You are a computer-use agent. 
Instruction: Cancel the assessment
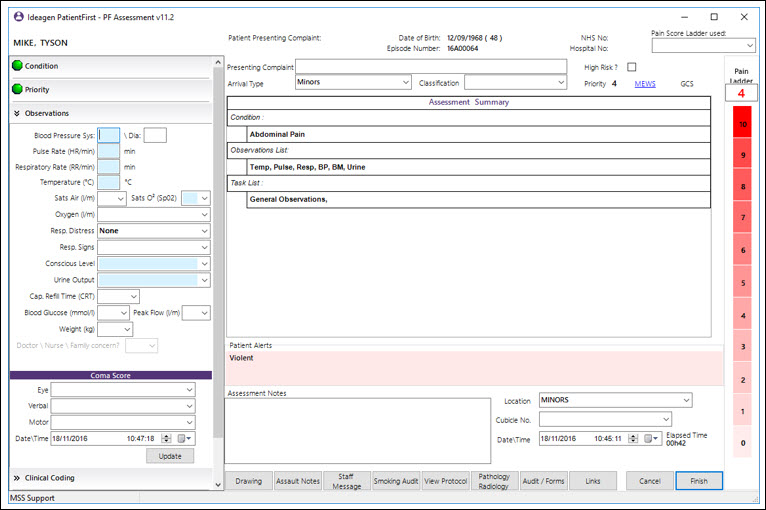pos(650,481)
